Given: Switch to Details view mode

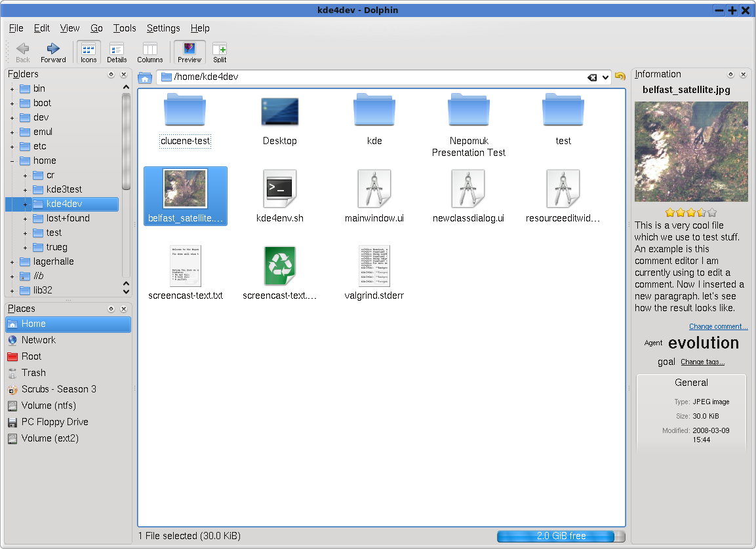Looking at the screenshot, I should point(117,49).
